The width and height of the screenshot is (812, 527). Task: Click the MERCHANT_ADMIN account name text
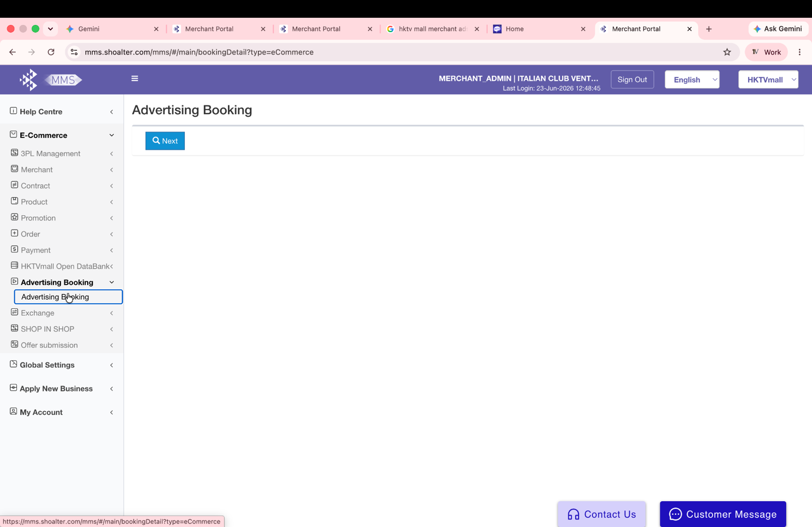click(518, 79)
